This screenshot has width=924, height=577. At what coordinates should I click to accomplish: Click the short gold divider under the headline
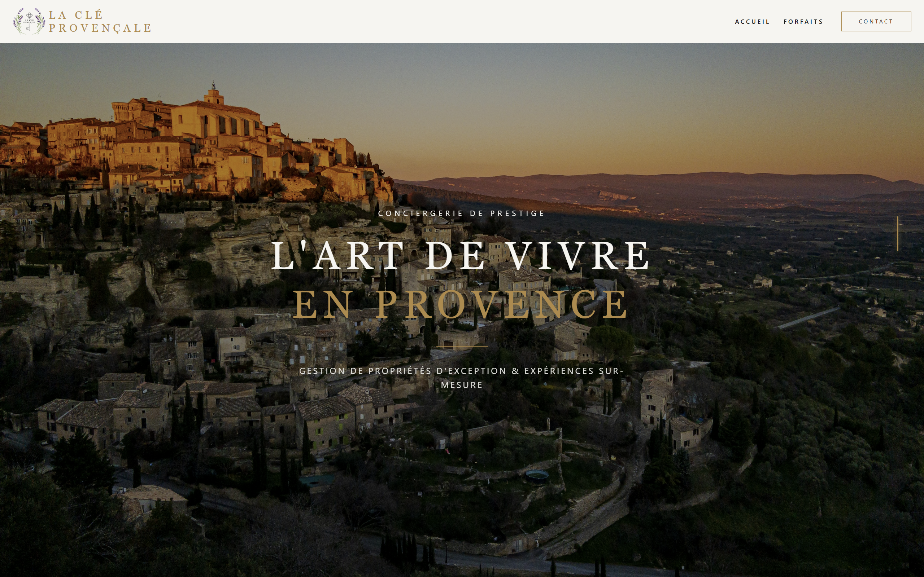pos(462,346)
